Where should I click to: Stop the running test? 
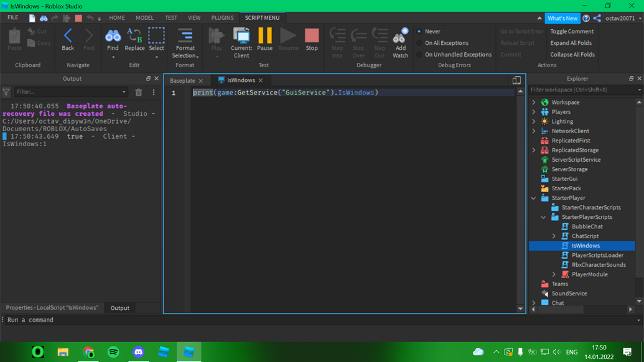point(312,35)
